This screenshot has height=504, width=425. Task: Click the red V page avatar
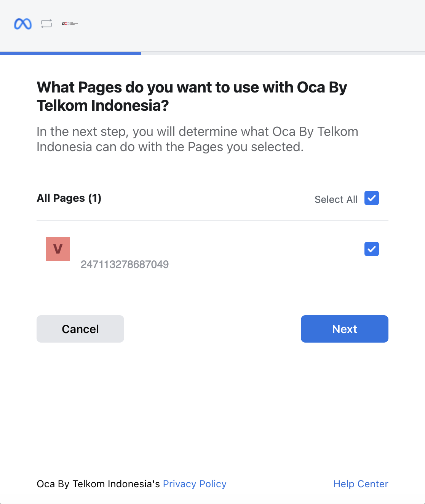click(x=58, y=249)
